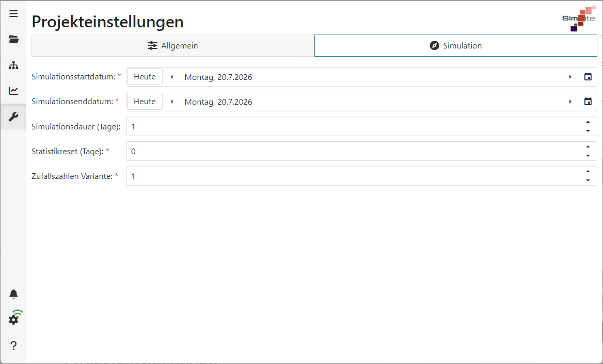Select the wrench project settings icon

[13, 117]
